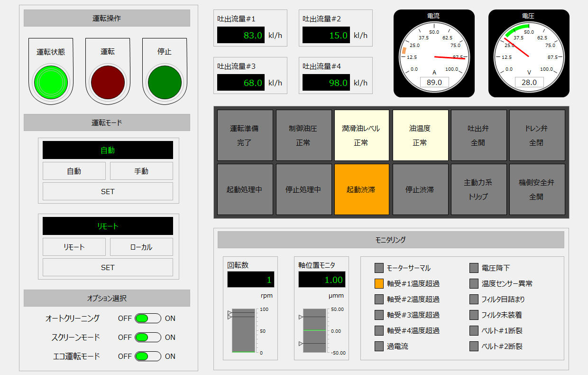Toggle スクリーンモード on
The height and width of the screenshot is (375, 588).
(148, 337)
